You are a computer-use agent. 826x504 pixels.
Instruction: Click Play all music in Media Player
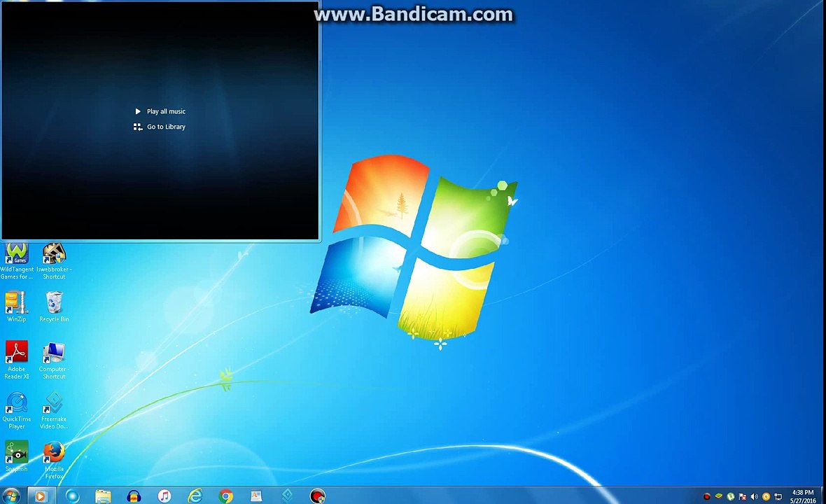[166, 111]
